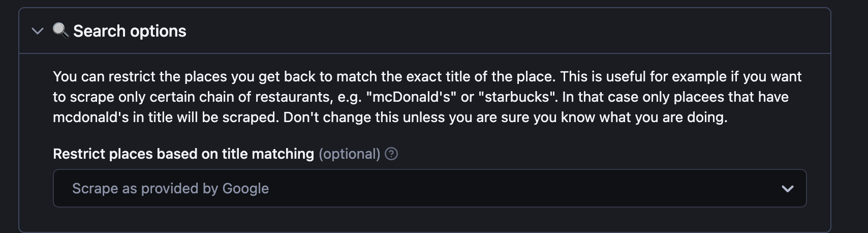
Task: Click the words 'title matching' in the label
Action: pyautogui.click(x=268, y=154)
